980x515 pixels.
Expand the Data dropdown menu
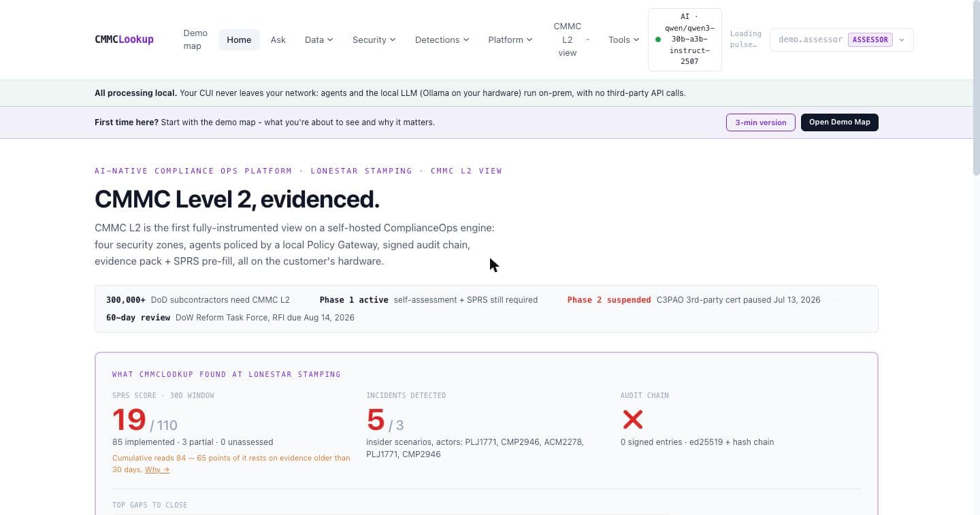319,39
